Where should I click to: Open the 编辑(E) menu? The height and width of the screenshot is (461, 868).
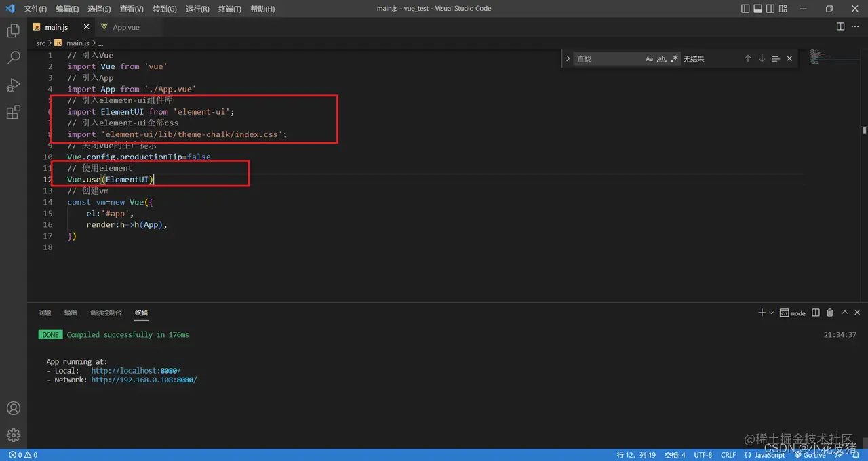tap(67, 9)
